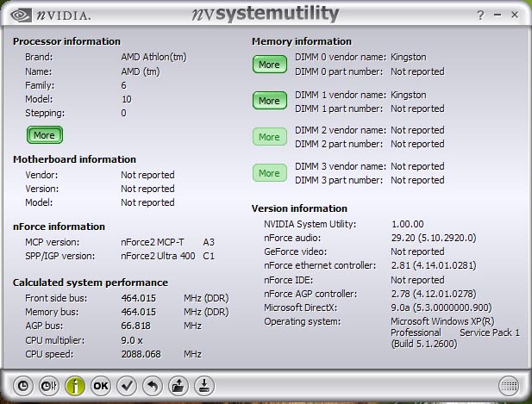Click the 'nForce2 MCP-T' value

coord(153,242)
